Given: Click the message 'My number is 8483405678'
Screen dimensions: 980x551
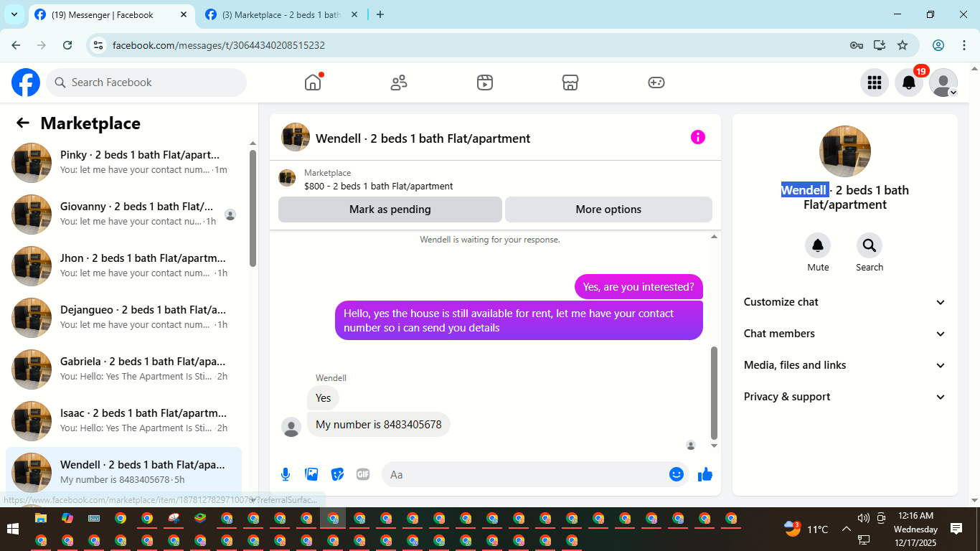Looking at the screenshot, I should pos(379,424).
